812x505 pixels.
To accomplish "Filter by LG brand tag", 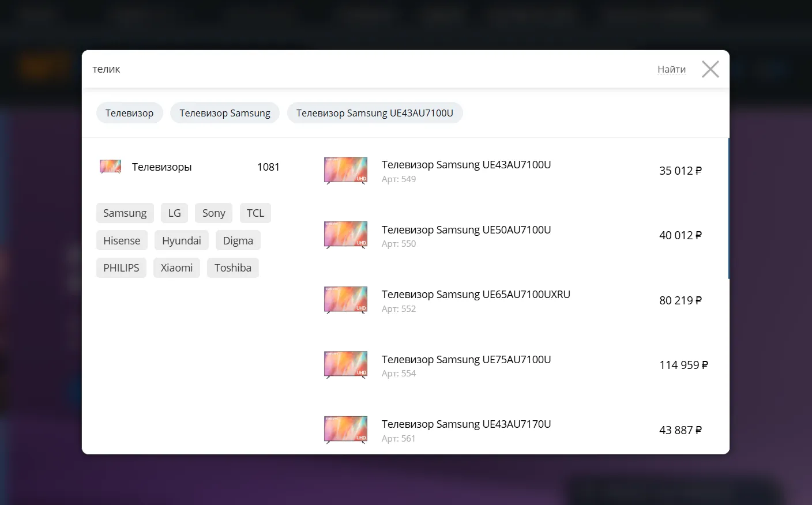I will (x=174, y=213).
